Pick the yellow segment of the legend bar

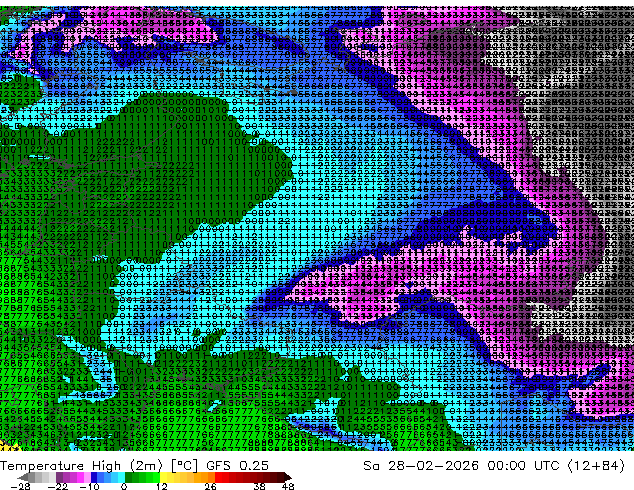172,477
